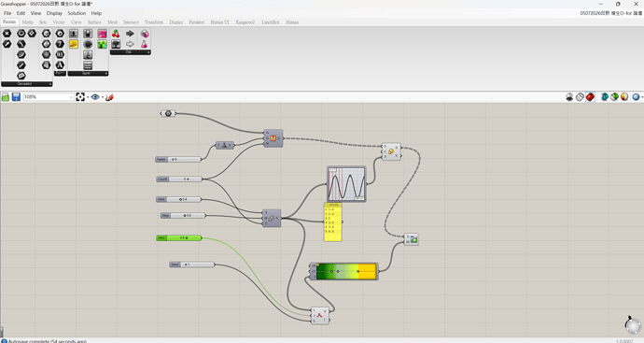Select the Point parameter hexagon icon with X

point(7,34)
